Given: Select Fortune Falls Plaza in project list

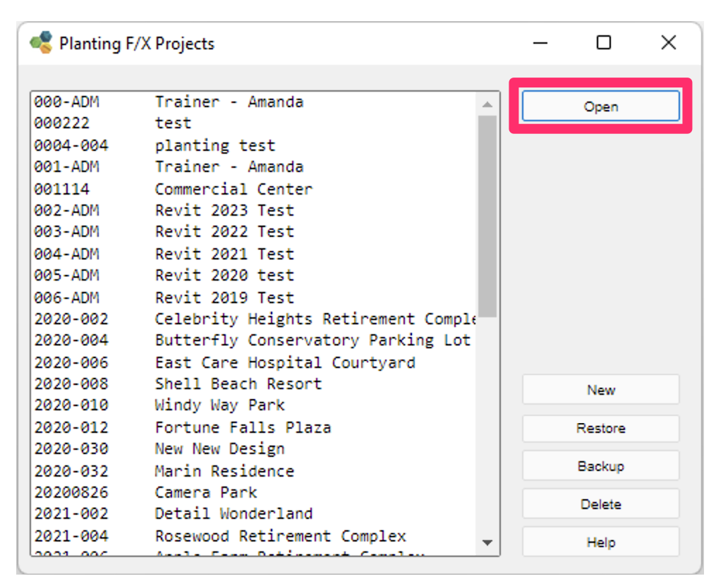Looking at the screenshot, I should tap(212, 427).
